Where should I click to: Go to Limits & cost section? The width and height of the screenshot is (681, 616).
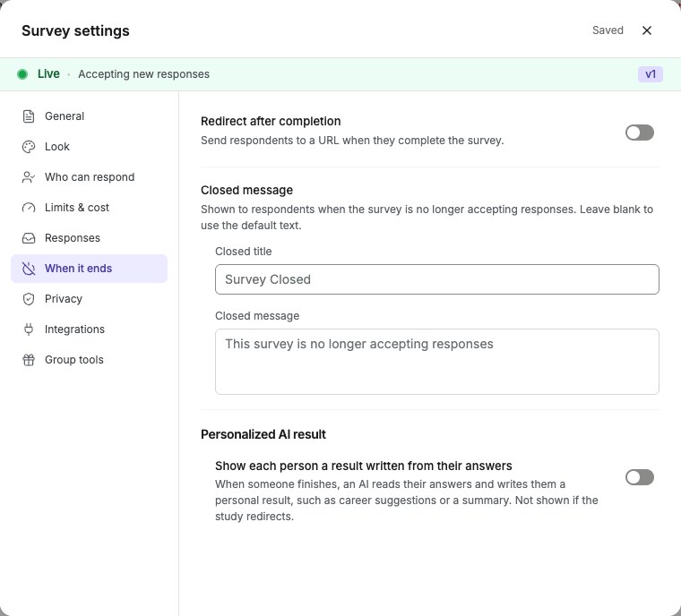pyautogui.click(x=89, y=208)
